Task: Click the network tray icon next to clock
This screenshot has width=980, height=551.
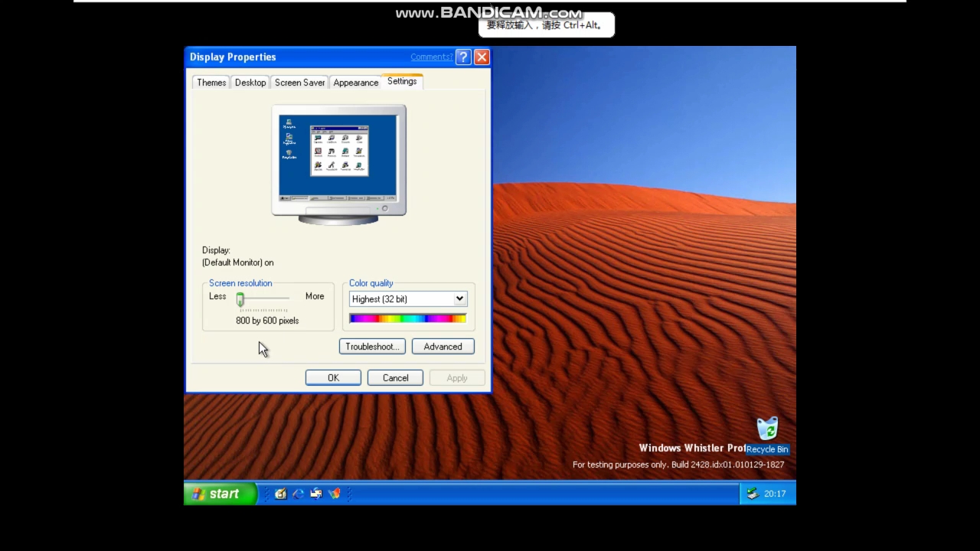Action: [753, 494]
